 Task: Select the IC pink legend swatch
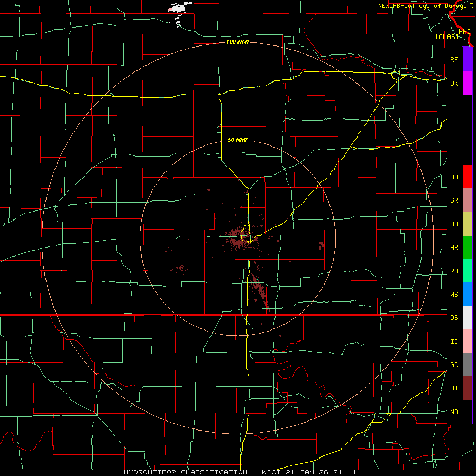[x=467, y=341]
